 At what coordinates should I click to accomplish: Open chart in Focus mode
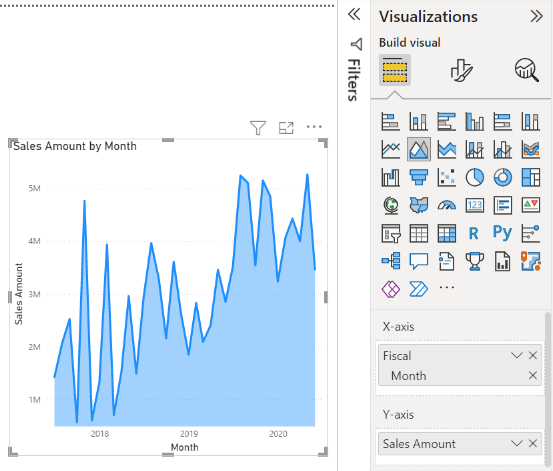pyautogui.click(x=286, y=128)
